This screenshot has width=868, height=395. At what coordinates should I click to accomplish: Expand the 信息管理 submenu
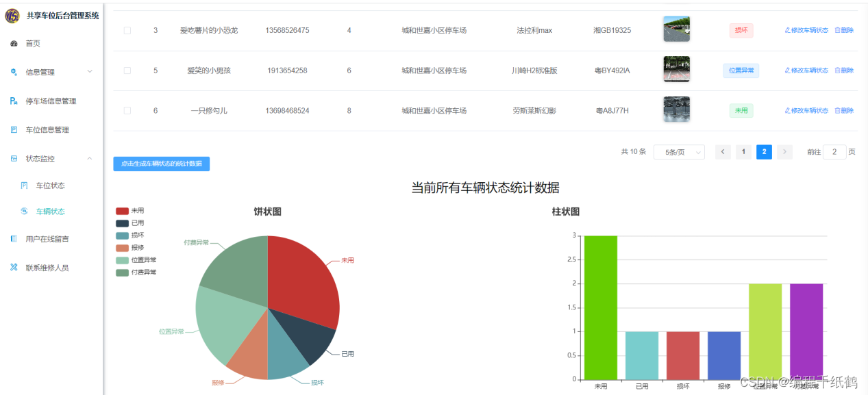(51, 72)
